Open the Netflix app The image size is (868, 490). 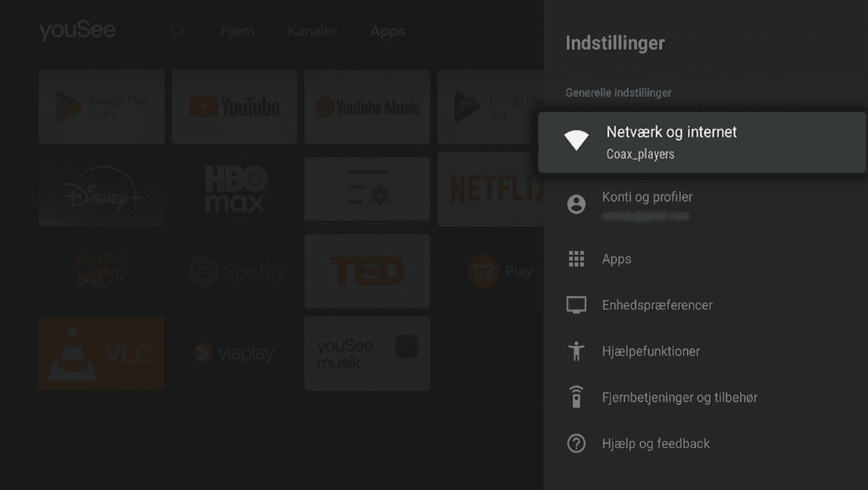pyautogui.click(x=499, y=189)
